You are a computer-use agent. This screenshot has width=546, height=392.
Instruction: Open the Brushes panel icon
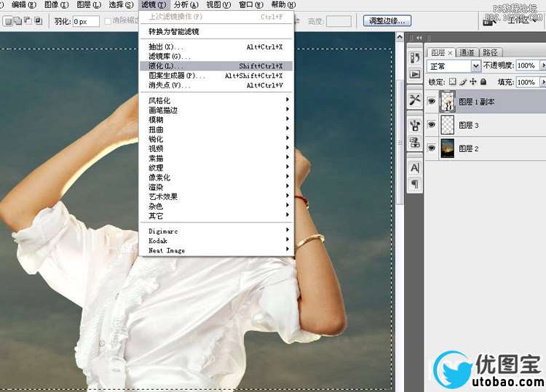415,125
